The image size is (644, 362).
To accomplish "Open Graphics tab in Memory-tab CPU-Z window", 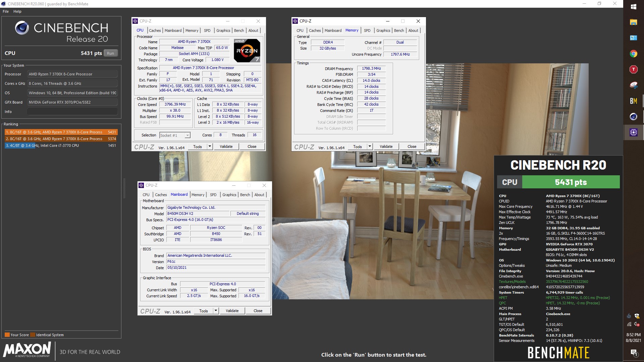I will (383, 30).
